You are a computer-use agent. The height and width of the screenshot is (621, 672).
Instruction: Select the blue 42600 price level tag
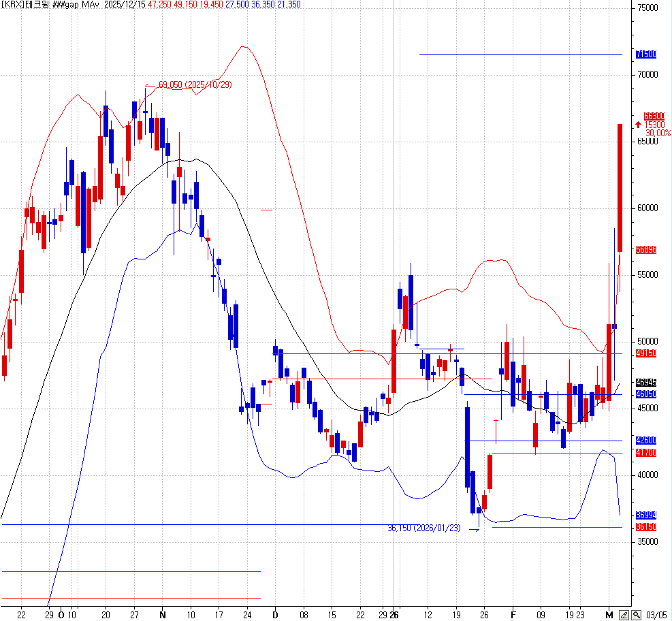645,441
